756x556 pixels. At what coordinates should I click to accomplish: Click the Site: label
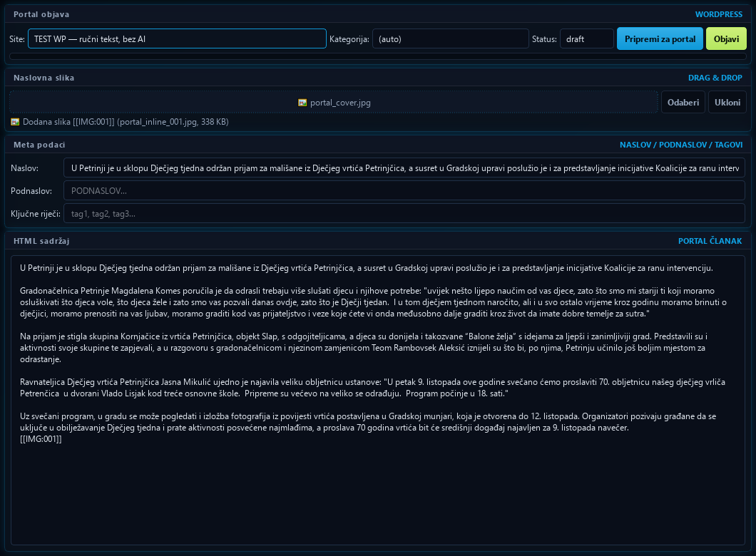coord(17,39)
